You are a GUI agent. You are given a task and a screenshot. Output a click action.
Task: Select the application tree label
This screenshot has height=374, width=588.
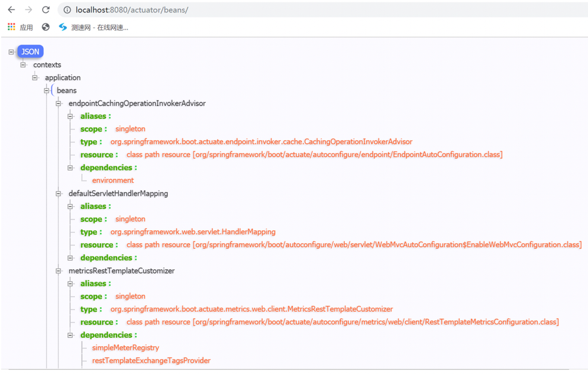point(63,78)
